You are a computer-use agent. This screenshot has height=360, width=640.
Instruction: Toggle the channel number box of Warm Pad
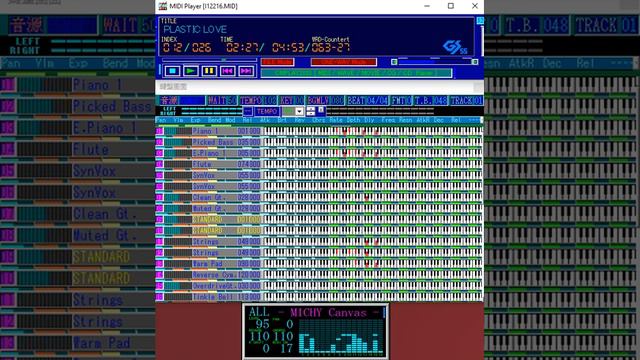point(159,264)
